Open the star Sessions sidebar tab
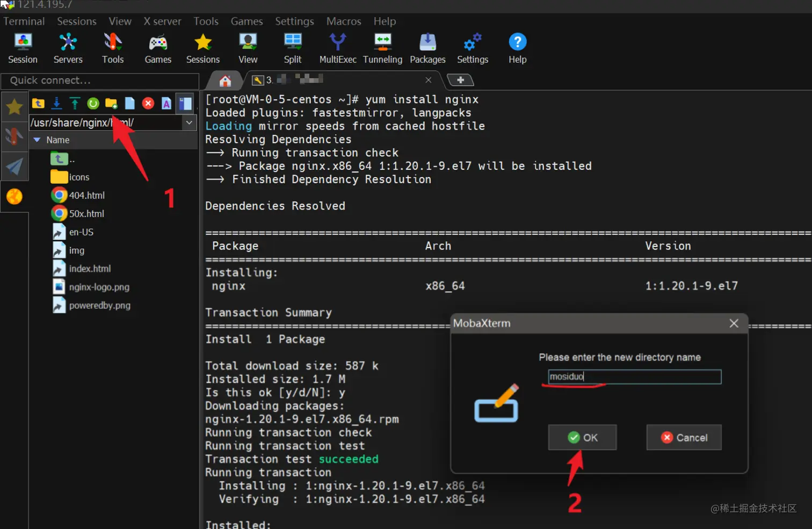Viewport: 812px width, 529px height. point(14,107)
